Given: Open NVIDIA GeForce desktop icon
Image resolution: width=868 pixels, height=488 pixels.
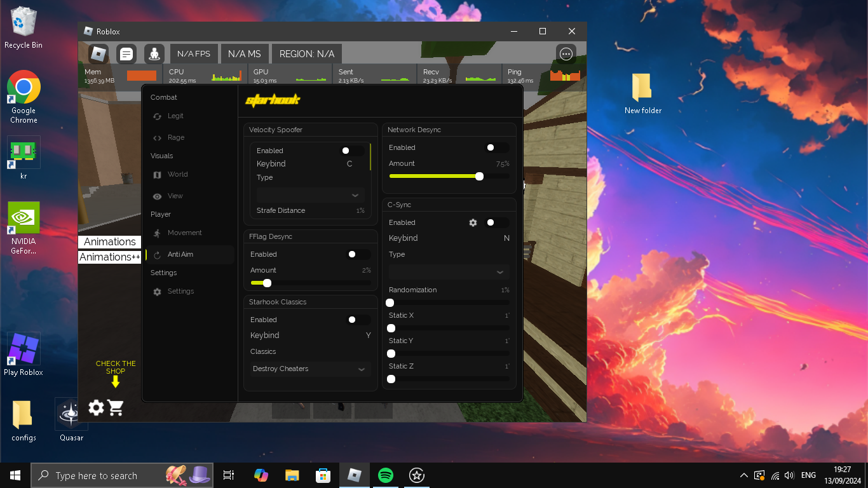Looking at the screenshot, I should coord(24,228).
